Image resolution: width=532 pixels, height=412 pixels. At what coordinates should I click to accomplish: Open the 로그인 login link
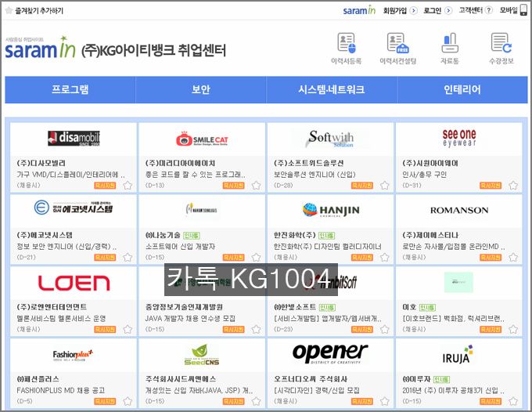point(437,10)
